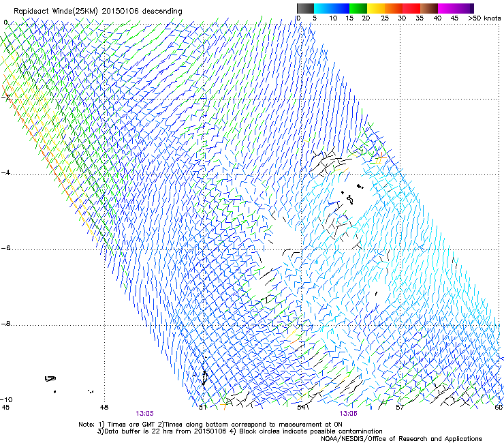Click the '>50 knots' legend label

(484, 18)
